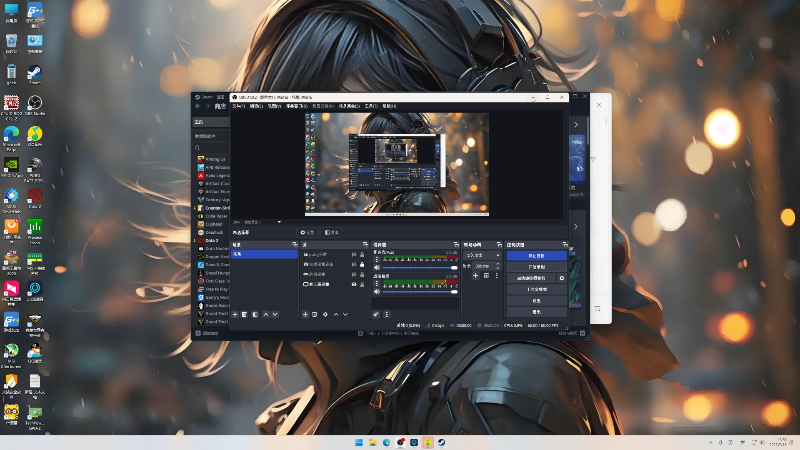Click Exit button in OBS Controls

536,312
